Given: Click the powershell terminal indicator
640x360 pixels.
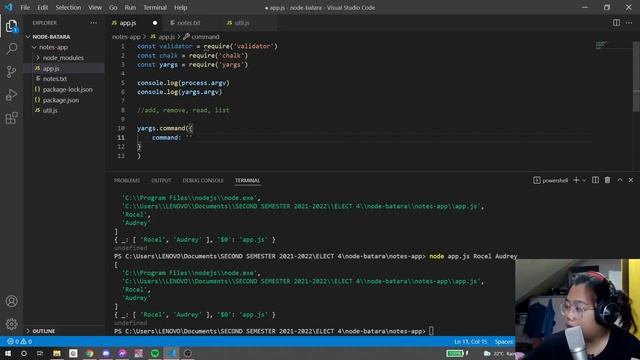Looking at the screenshot, I should [551, 180].
